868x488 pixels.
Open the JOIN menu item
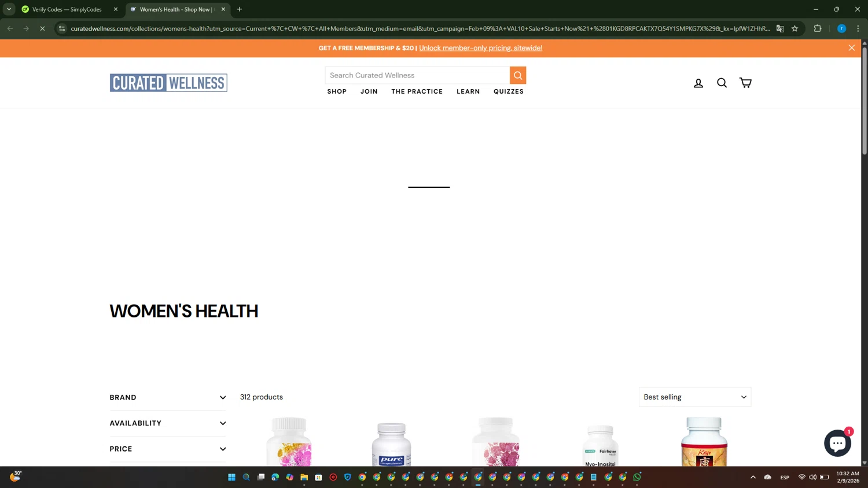pyautogui.click(x=369, y=91)
